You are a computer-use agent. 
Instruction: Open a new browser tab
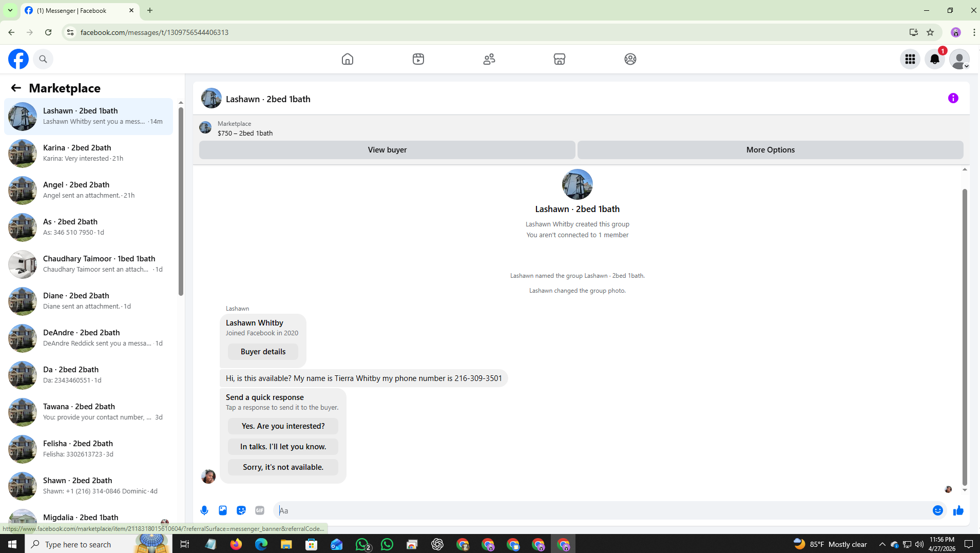tap(150, 10)
